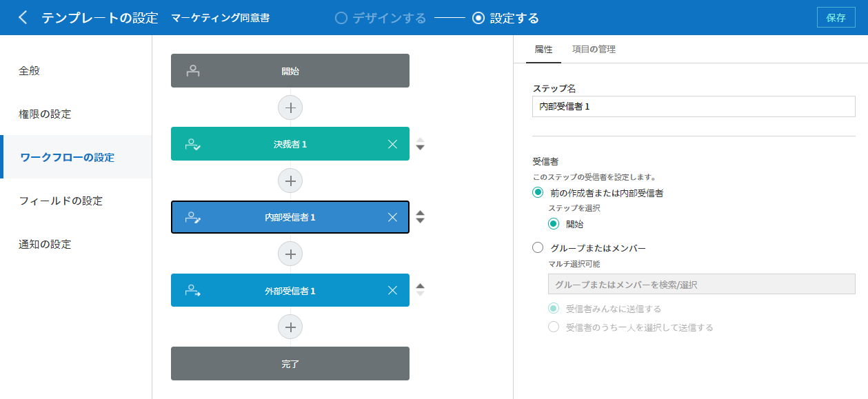Move 決裁者 1 step down
868x399 pixels.
421,147
